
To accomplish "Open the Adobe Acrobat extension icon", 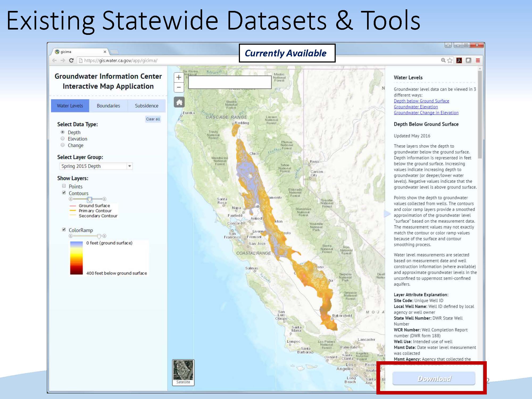I will tap(459, 60).
